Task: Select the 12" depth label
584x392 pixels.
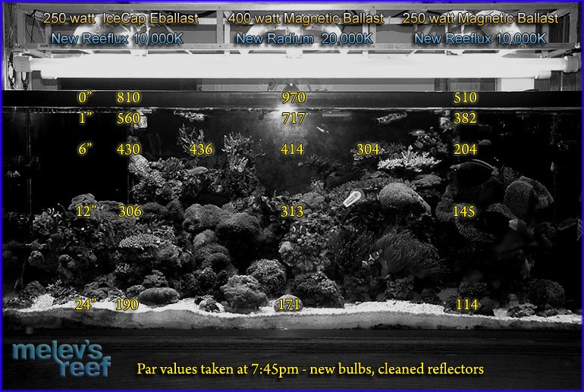Action: [x=87, y=212]
